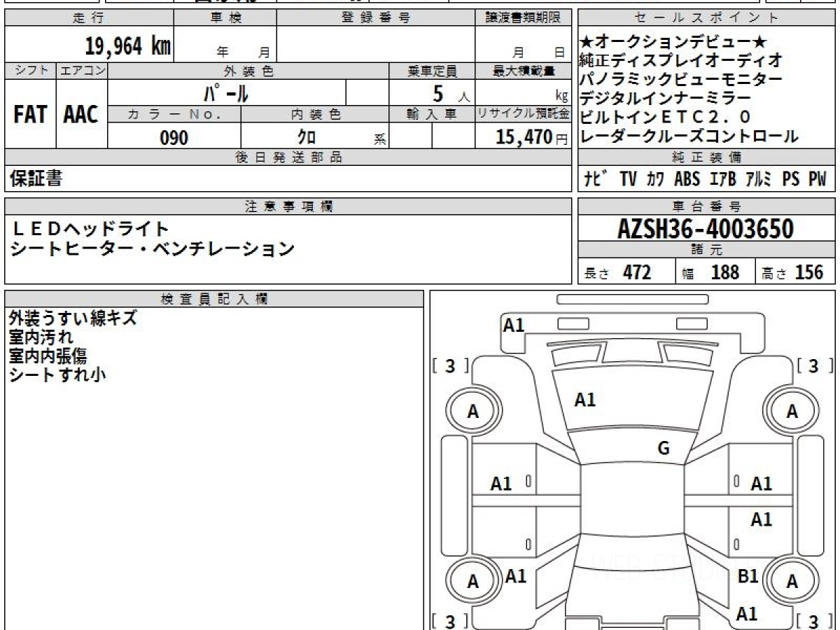The width and height of the screenshot is (840, 630).
Task: Select the B1 damage mark on diagram
Action: click(x=748, y=576)
